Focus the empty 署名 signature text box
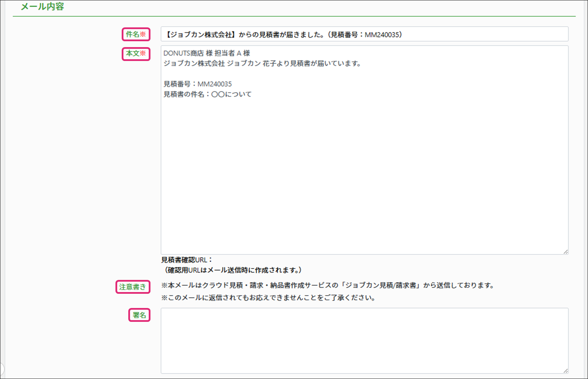The image size is (588, 379). pos(364,341)
